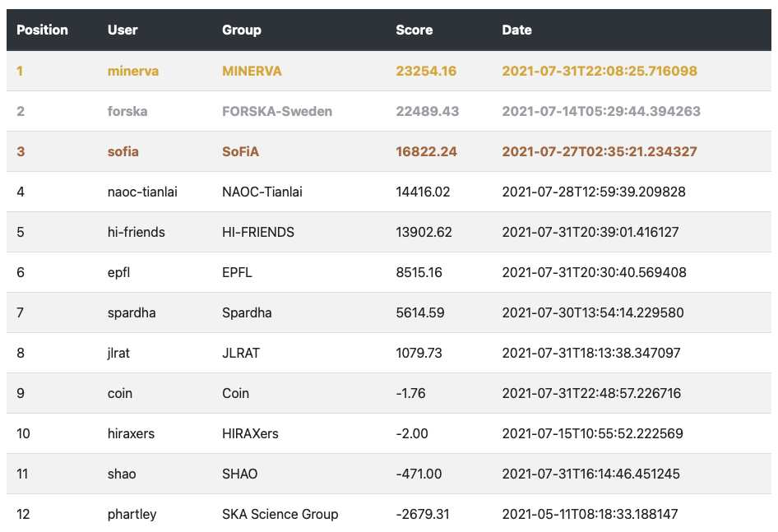Image resolution: width=778 pixels, height=532 pixels.
Task: Select the phartley user cell
Action: 132,514
